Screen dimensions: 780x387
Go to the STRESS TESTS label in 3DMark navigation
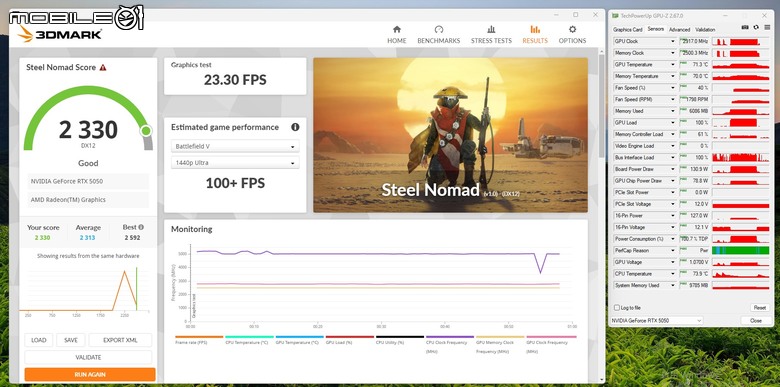(x=491, y=41)
